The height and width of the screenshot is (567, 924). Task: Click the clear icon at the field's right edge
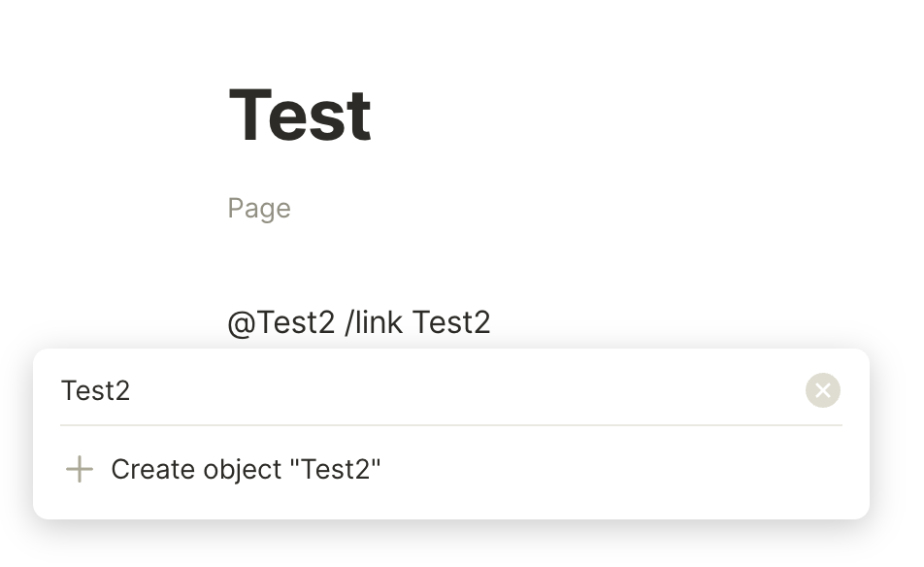point(823,390)
